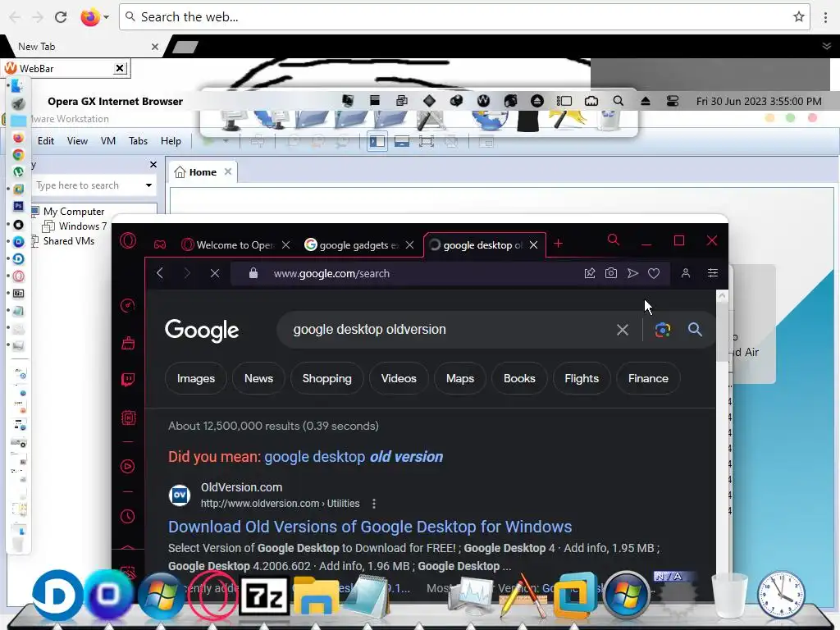Open the Player icon in Opera sidebar
840x630 pixels.
click(x=127, y=466)
